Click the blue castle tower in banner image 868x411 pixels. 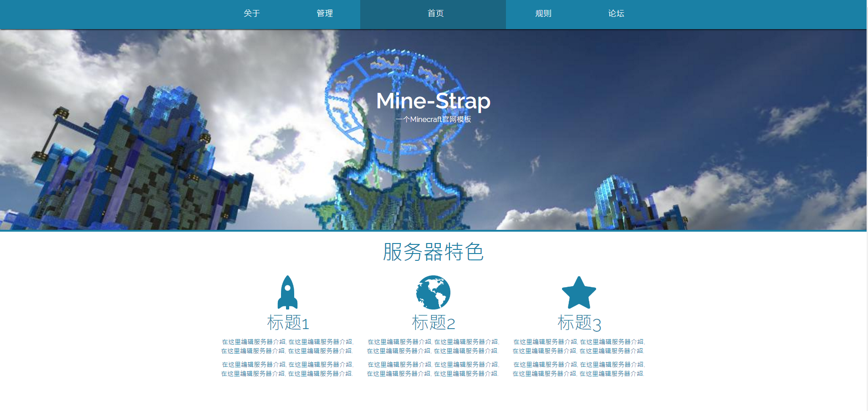coord(137,159)
